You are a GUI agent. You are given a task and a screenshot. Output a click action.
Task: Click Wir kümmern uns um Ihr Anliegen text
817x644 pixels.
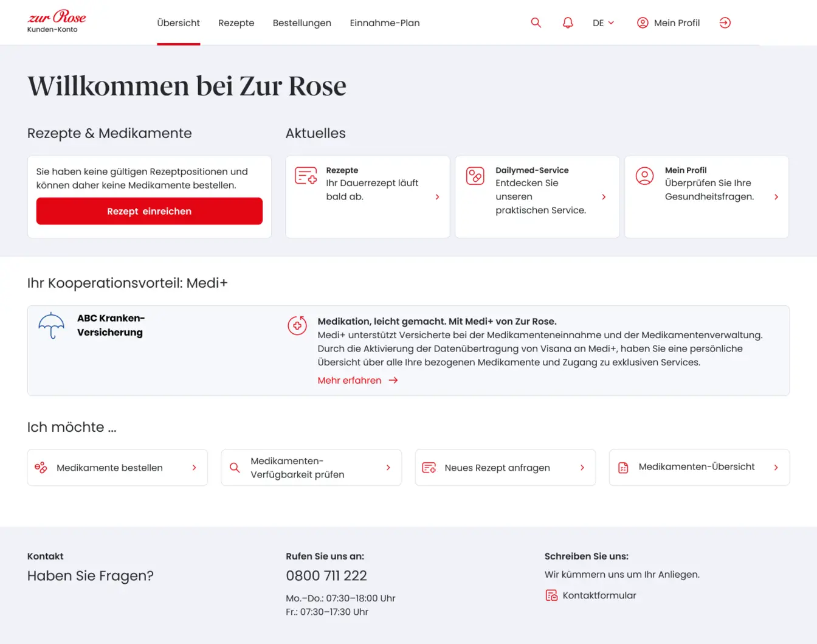(x=622, y=574)
